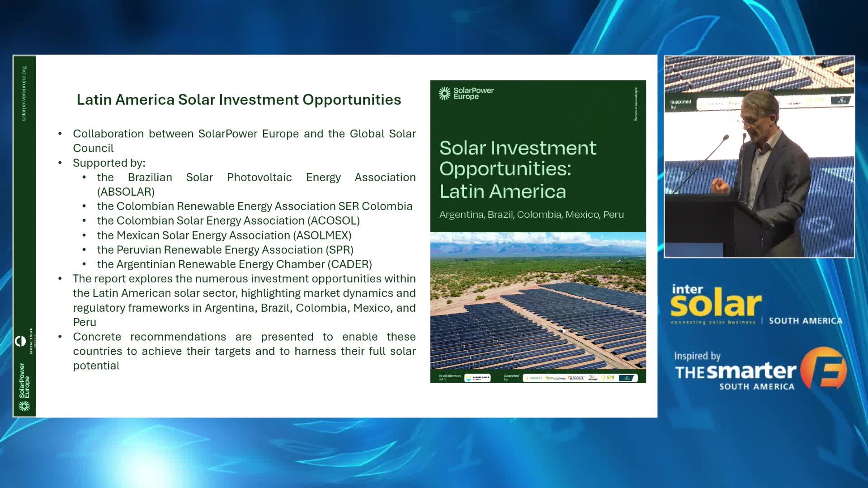Click the SER Colombia logo on report cover
868x488 pixels.
click(556, 378)
